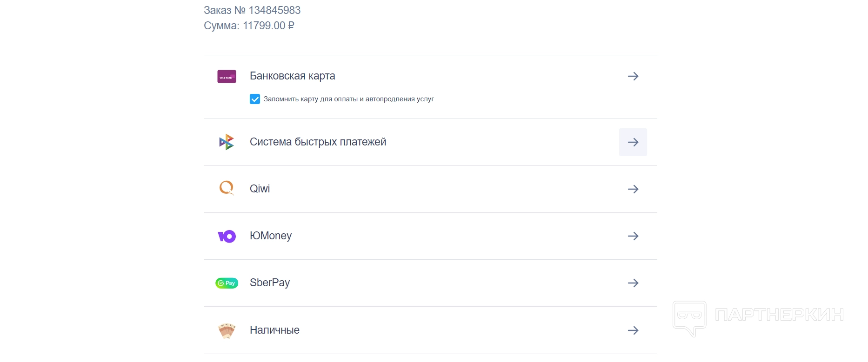Click the orange Qiwi logo icon
This screenshot has height=362, width=868.
point(227,188)
